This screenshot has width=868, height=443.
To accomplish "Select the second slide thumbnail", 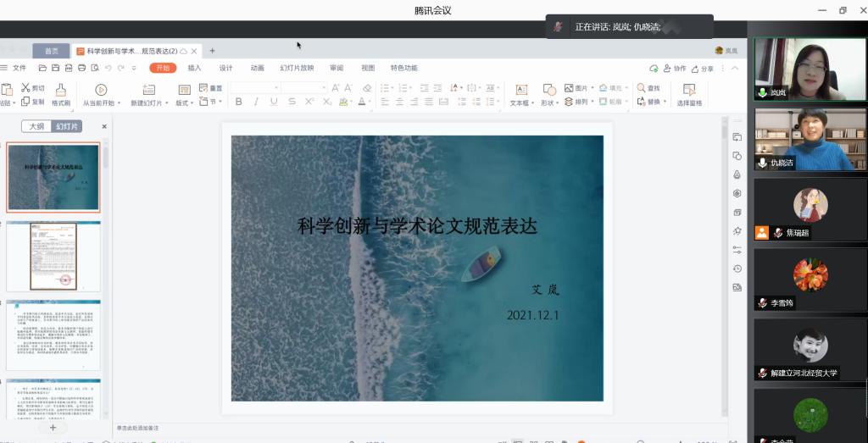I will point(53,256).
